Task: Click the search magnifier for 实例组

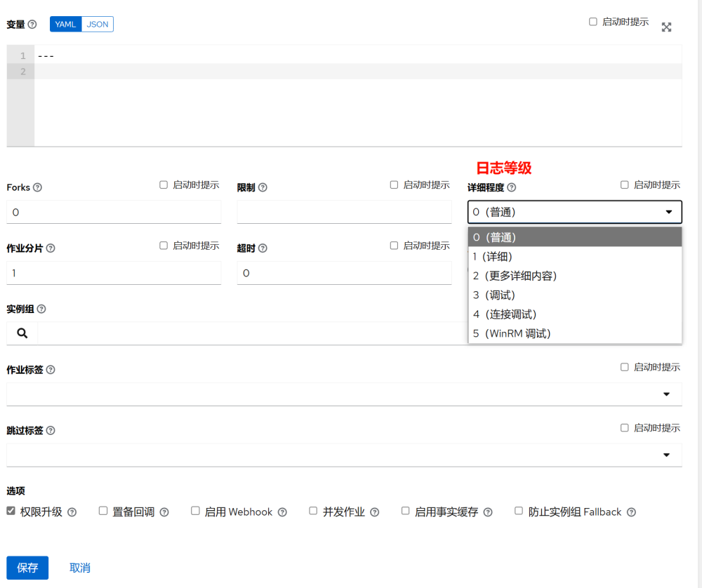Action: [21, 333]
